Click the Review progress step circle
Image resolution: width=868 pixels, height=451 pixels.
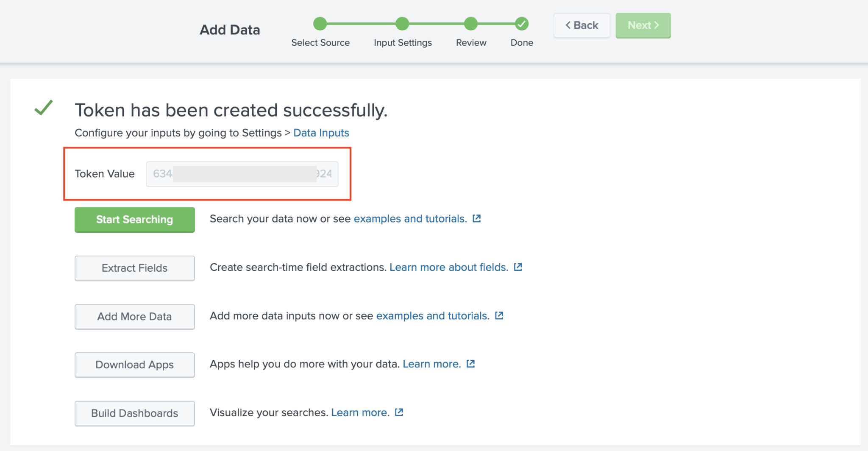(x=470, y=24)
